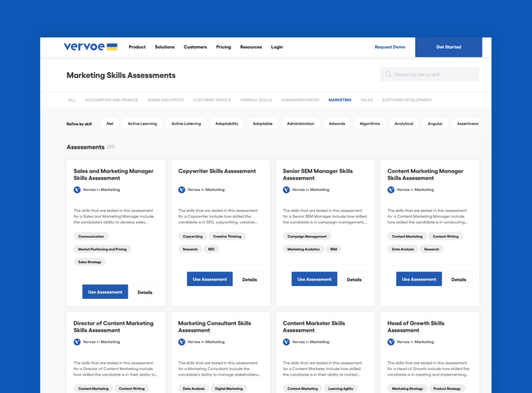The image size is (532, 393).
Task: Switch to Accounting and Finance tab
Action: pyautogui.click(x=111, y=100)
